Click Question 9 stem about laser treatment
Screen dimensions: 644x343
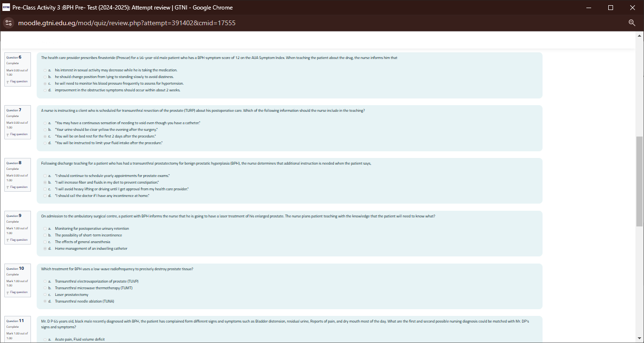point(238,216)
